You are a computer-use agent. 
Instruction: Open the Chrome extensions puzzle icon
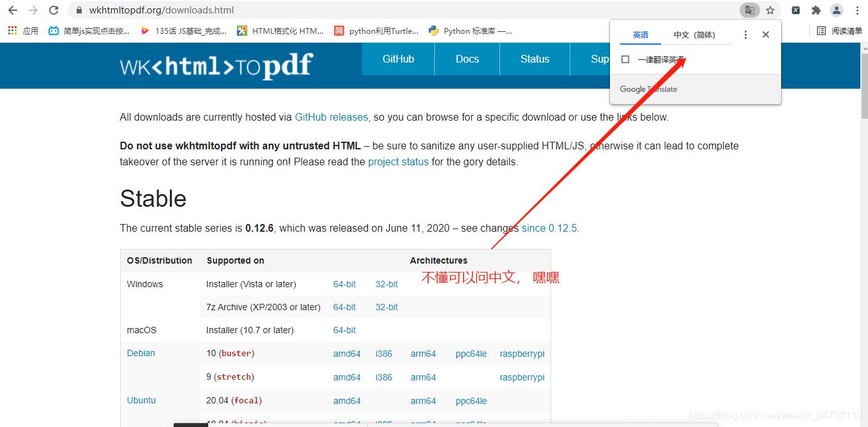816,10
